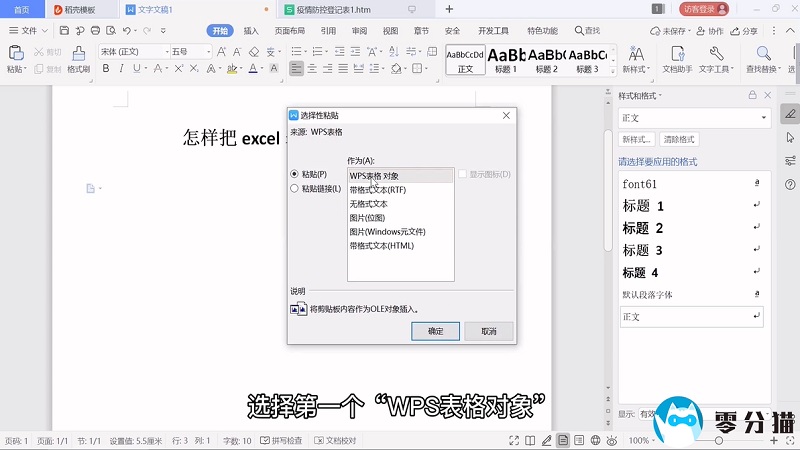Select the 粘贴链接(L) radio button
800x450 pixels.
294,188
